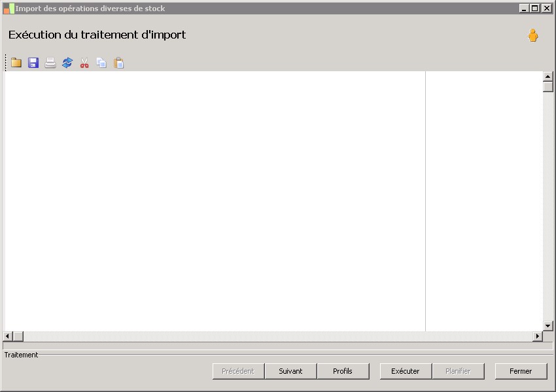Click vertical scrollbar down arrow
Screen dimensions: 556x392
(x=548, y=326)
